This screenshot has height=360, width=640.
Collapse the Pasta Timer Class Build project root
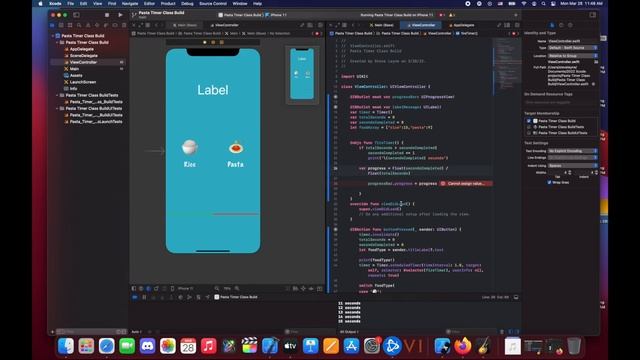(53, 36)
